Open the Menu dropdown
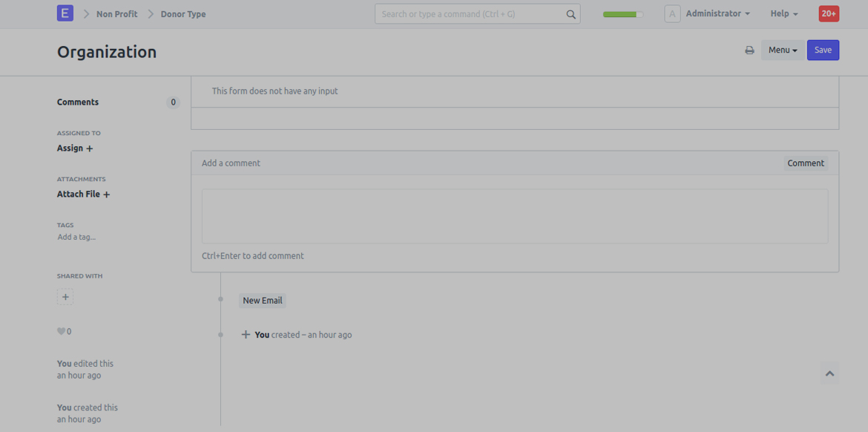Image resolution: width=868 pixels, height=432 pixels. pos(782,50)
